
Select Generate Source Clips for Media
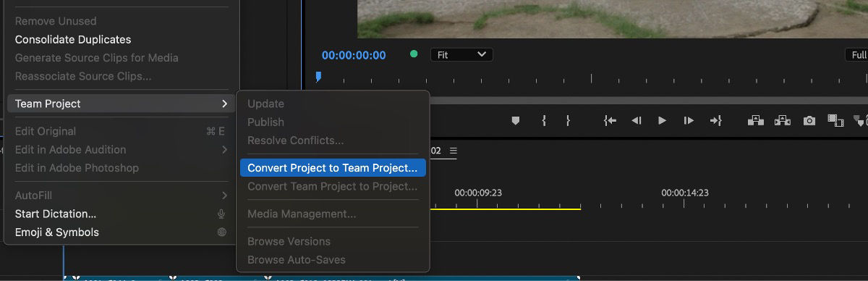tap(122, 57)
